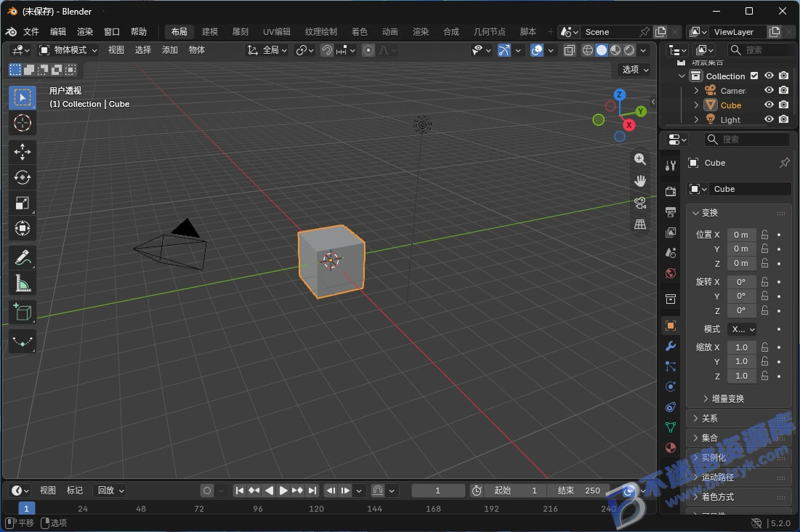This screenshot has width=800, height=532.
Task: Open the 帮助 menu
Action: coord(138,32)
